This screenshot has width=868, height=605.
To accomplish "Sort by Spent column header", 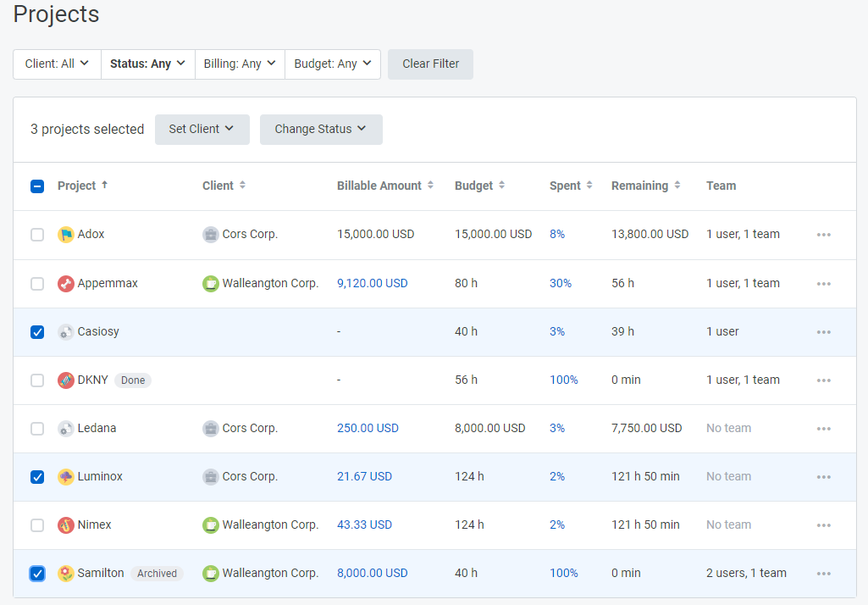I will 571,186.
